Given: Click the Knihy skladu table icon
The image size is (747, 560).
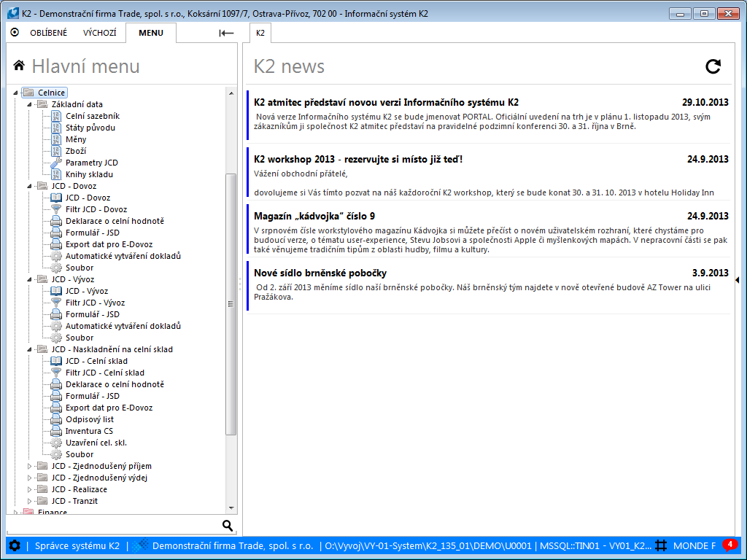Looking at the screenshot, I should [x=56, y=174].
